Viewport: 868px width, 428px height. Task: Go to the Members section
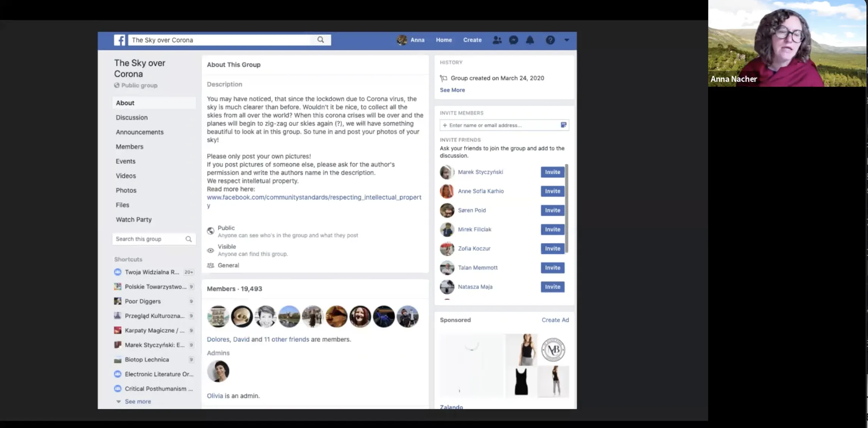click(x=129, y=147)
